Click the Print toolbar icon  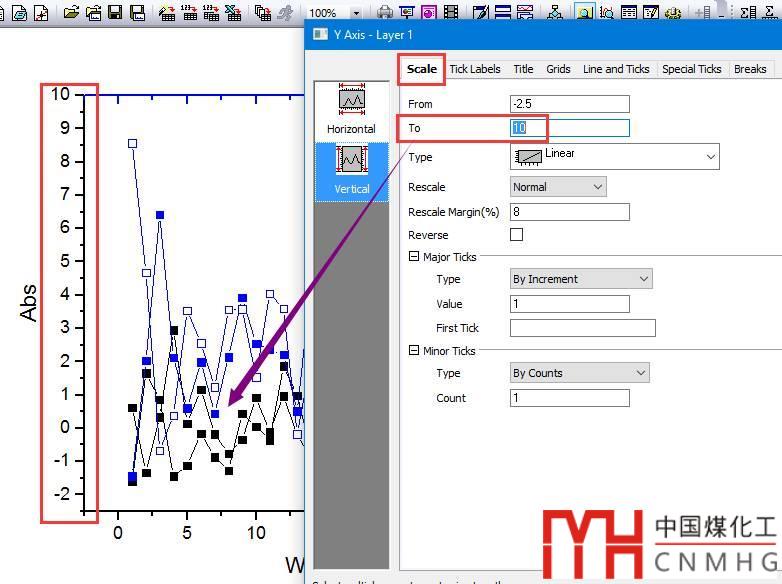[385, 12]
